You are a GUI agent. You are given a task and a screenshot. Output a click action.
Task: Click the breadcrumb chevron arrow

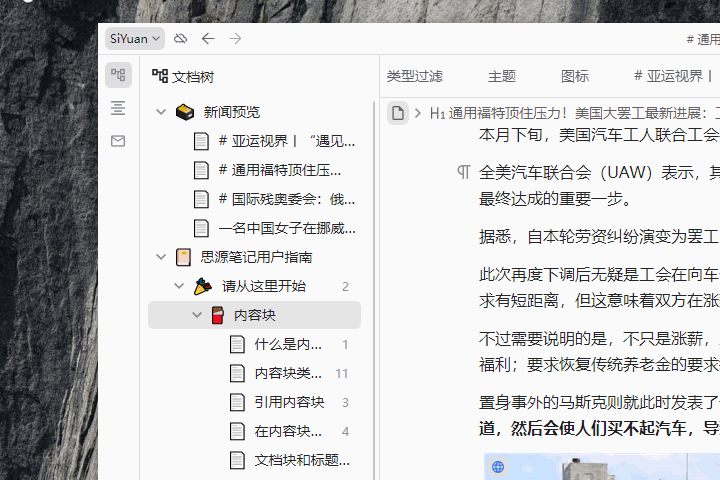point(417,113)
